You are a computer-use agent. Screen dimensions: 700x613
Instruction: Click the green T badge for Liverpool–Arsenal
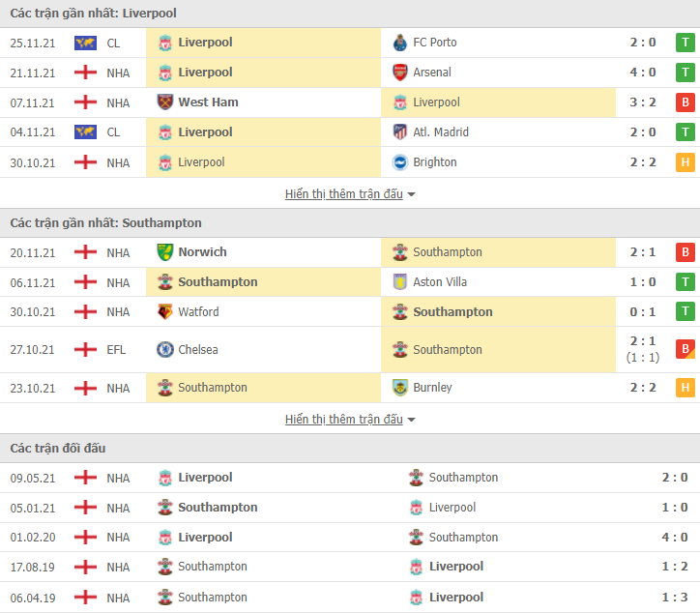coord(685,73)
